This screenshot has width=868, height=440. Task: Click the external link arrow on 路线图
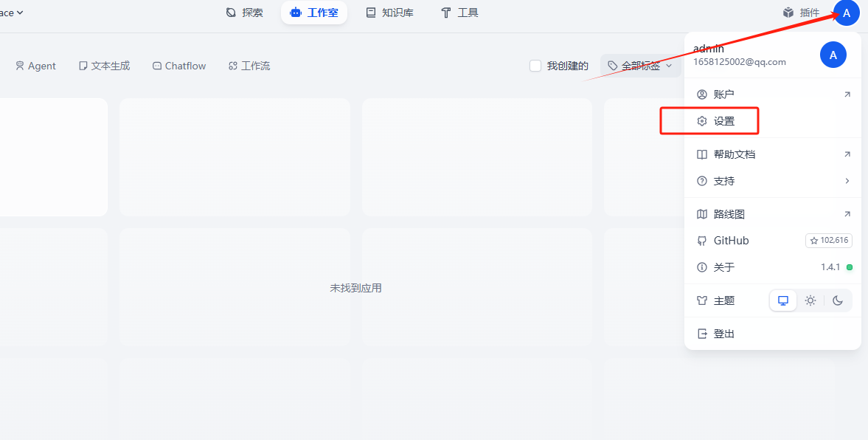(847, 214)
